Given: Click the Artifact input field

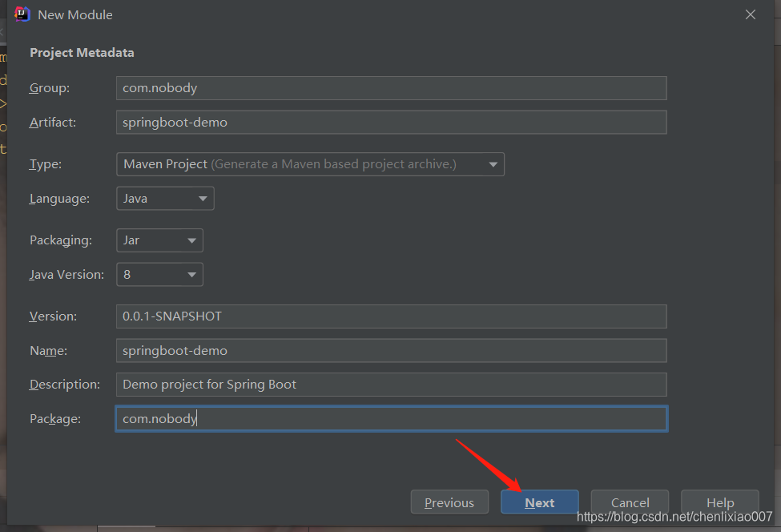Looking at the screenshot, I should (391, 122).
